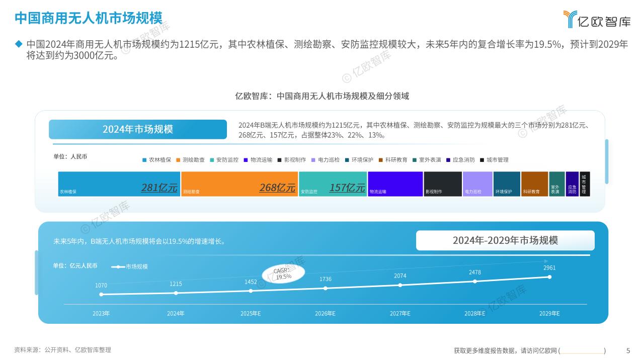This screenshot has height=362, width=644.
Task: Click the 2023年 axis label
Action: 101,314
